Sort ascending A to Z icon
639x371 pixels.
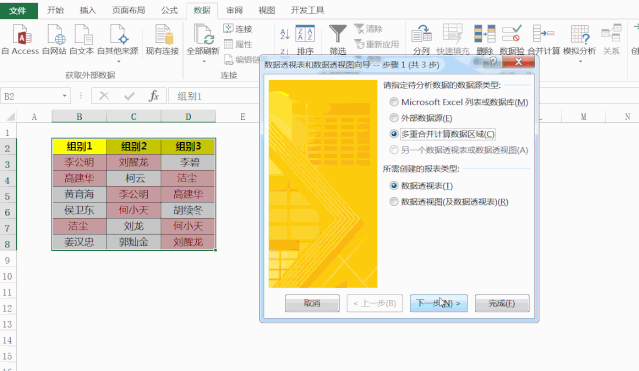[285, 34]
